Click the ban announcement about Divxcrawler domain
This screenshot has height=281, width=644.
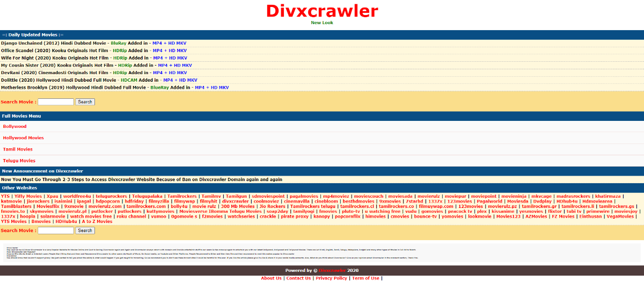point(142,179)
